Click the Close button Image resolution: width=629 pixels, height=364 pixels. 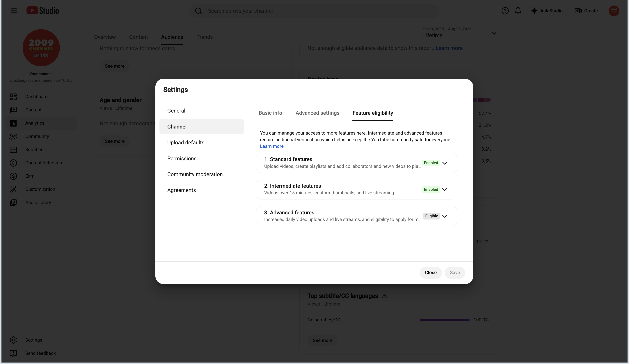431,272
